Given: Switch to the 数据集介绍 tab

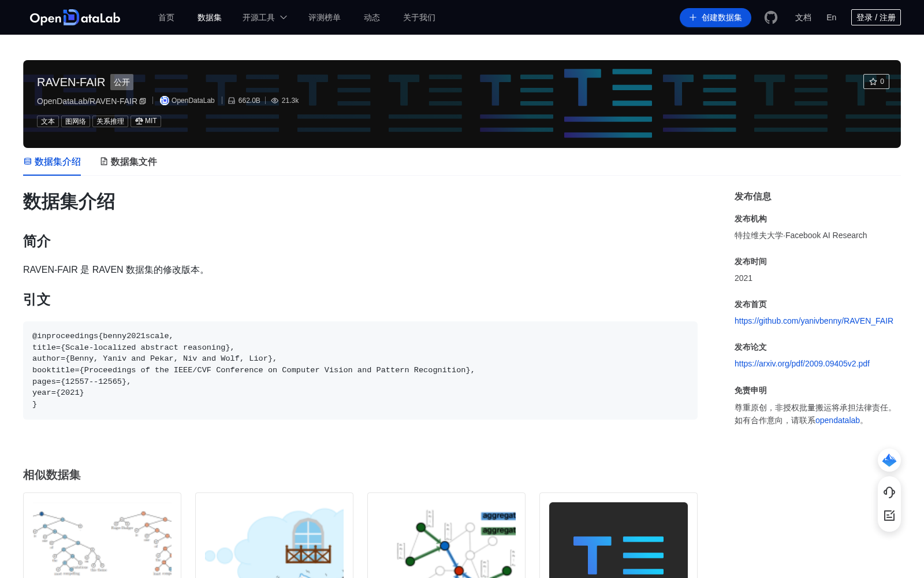Looking at the screenshot, I should 52,162.
